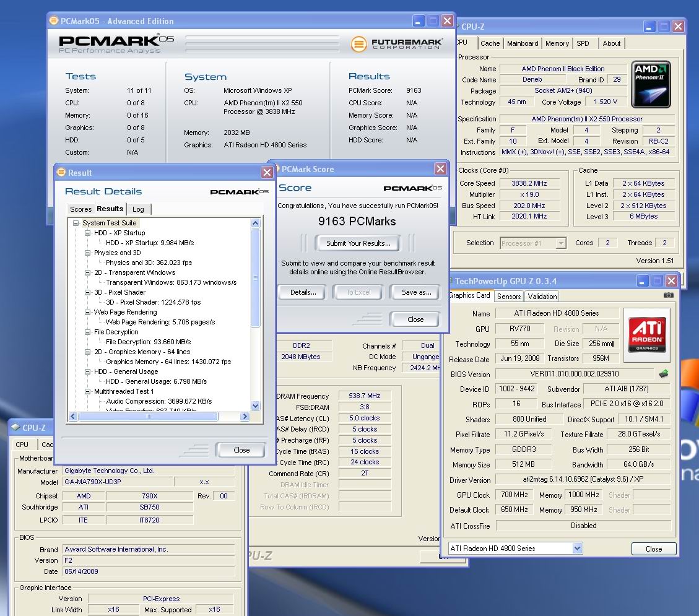Click the BIOS Version field in GPU-Z
The height and width of the screenshot is (616, 699).
coord(575,373)
